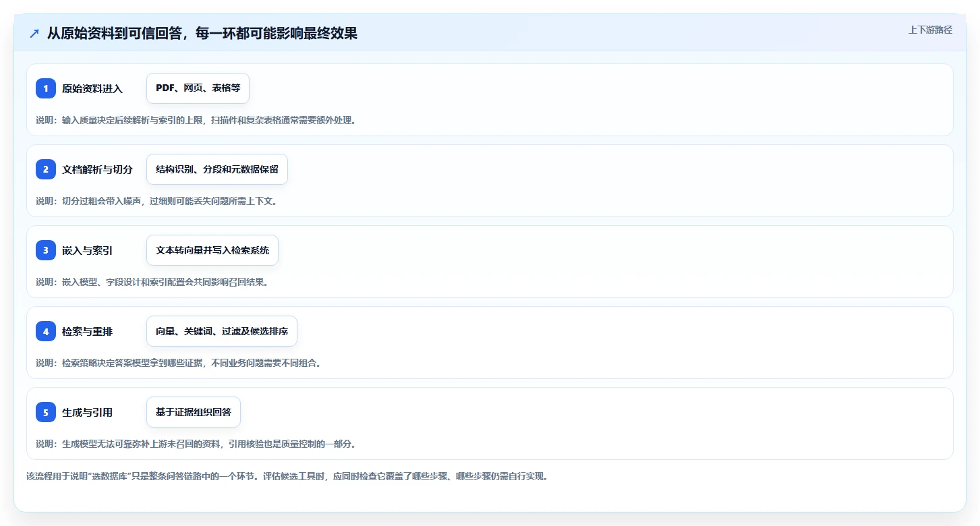980x526 pixels.
Task: Click the step 2 number badge
Action: (x=46, y=169)
